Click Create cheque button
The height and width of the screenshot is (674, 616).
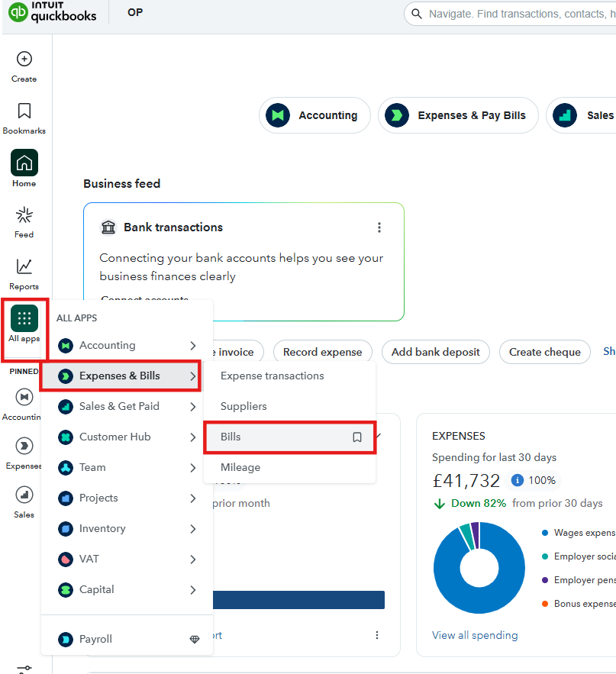[545, 352]
